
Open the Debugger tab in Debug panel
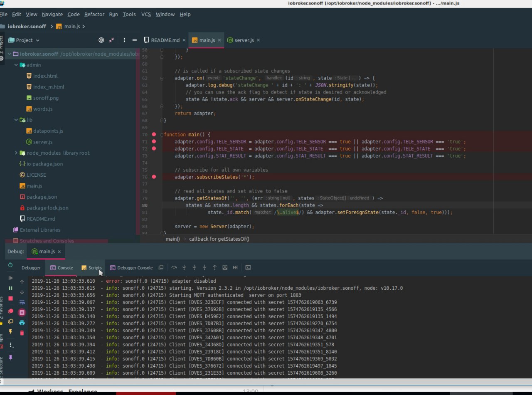(31, 268)
